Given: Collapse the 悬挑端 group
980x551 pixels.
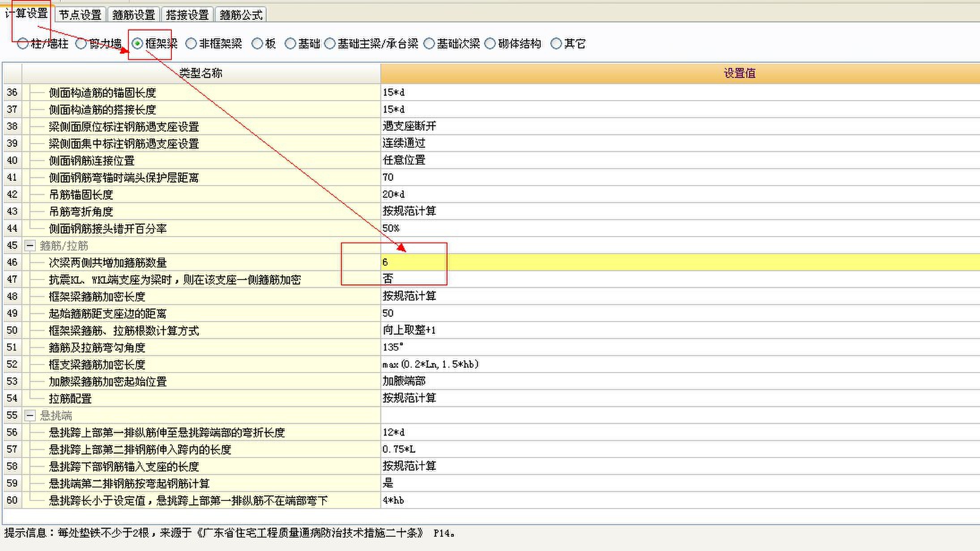Looking at the screenshot, I should [x=30, y=415].
